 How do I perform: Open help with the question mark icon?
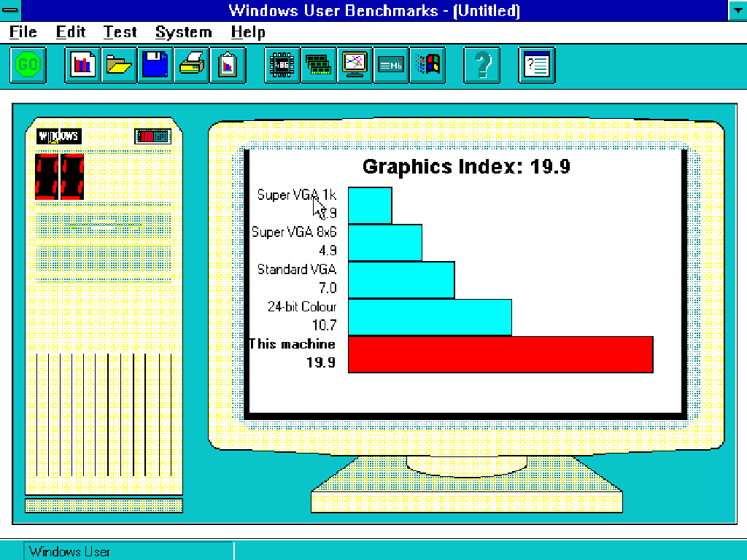[x=481, y=65]
